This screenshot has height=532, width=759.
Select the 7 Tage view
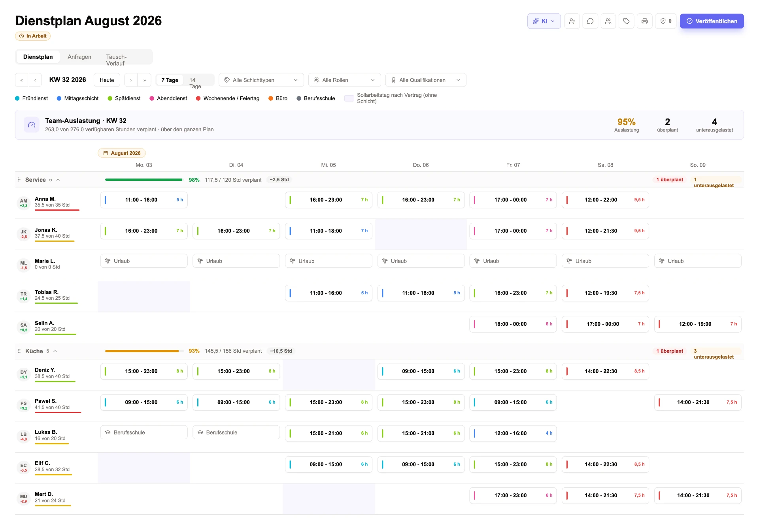[x=170, y=80]
